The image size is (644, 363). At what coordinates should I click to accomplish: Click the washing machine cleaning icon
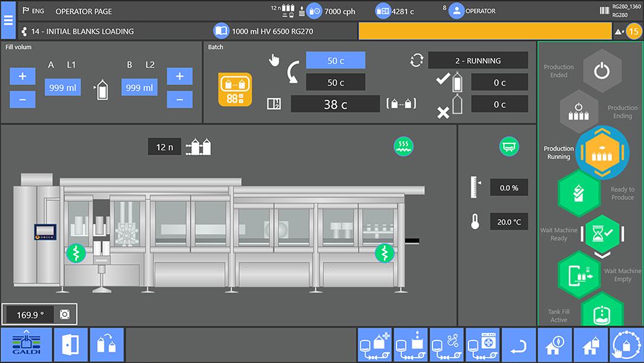tap(483, 345)
